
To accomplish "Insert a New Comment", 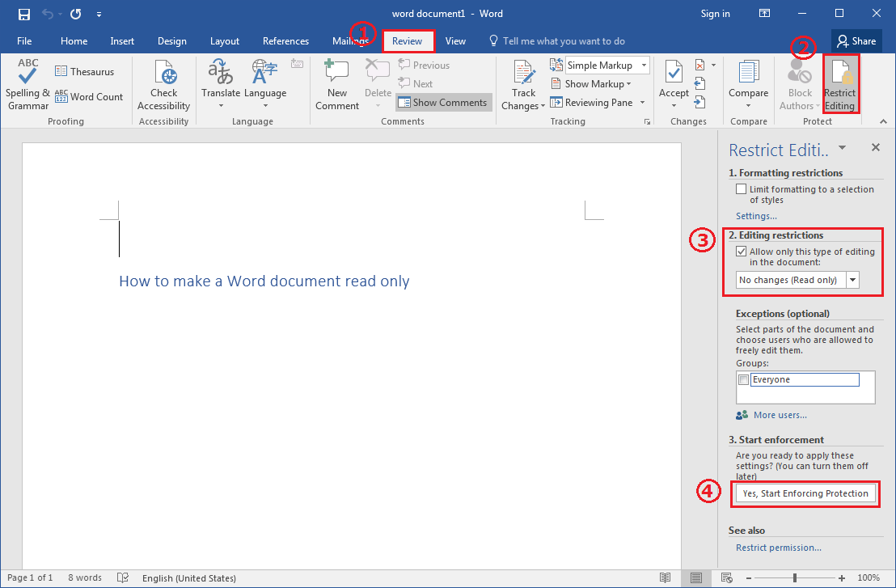I will 337,85.
